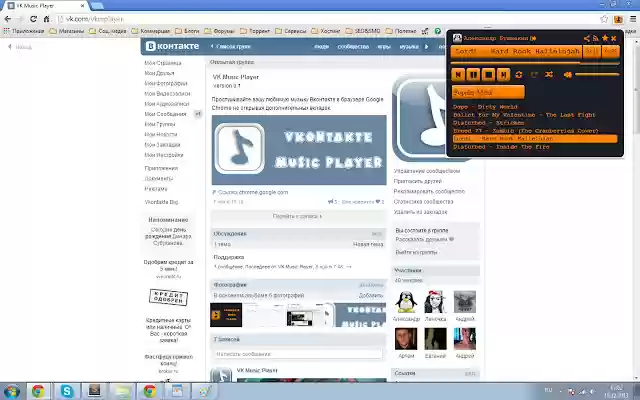
Task: Click the VKontakte Music Player banner image
Action: click(299, 150)
